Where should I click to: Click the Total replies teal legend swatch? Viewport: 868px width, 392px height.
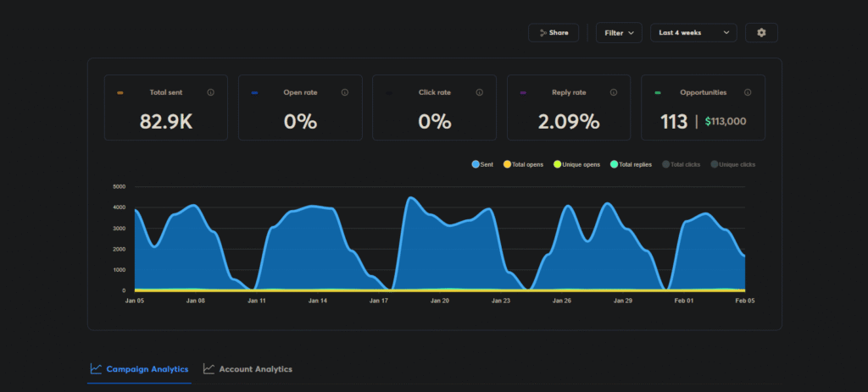click(x=614, y=164)
